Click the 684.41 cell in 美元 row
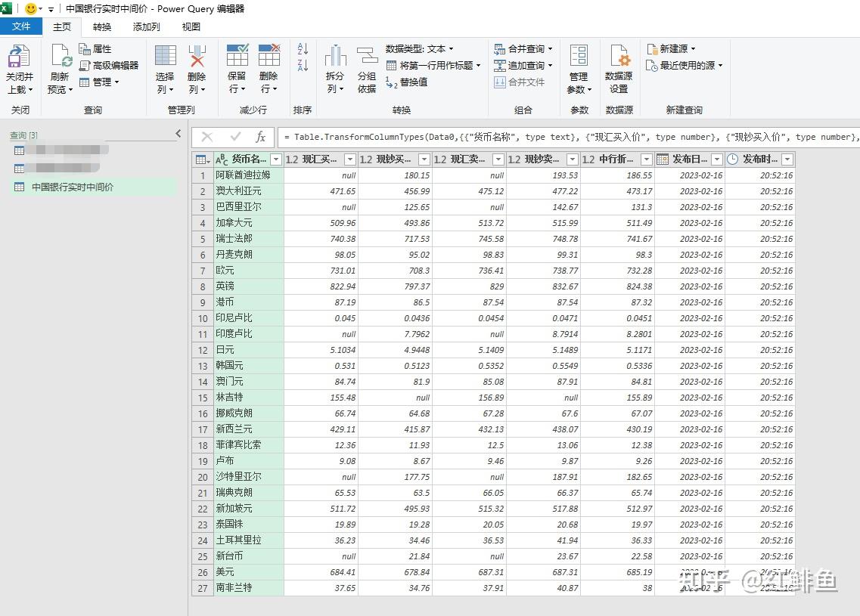The height and width of the screenshot is (616, 860). tap(321, 572)
